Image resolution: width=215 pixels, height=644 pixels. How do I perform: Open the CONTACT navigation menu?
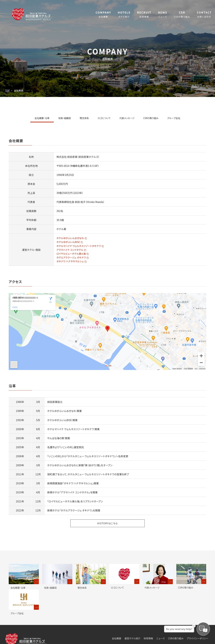click(x=204, y=15)
